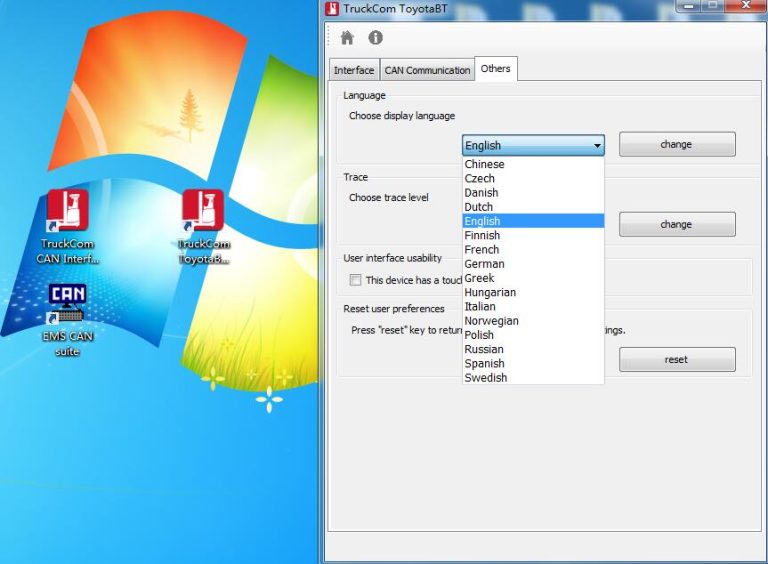Minimize the TruckCom ToyotaBT window

point(689,5)
